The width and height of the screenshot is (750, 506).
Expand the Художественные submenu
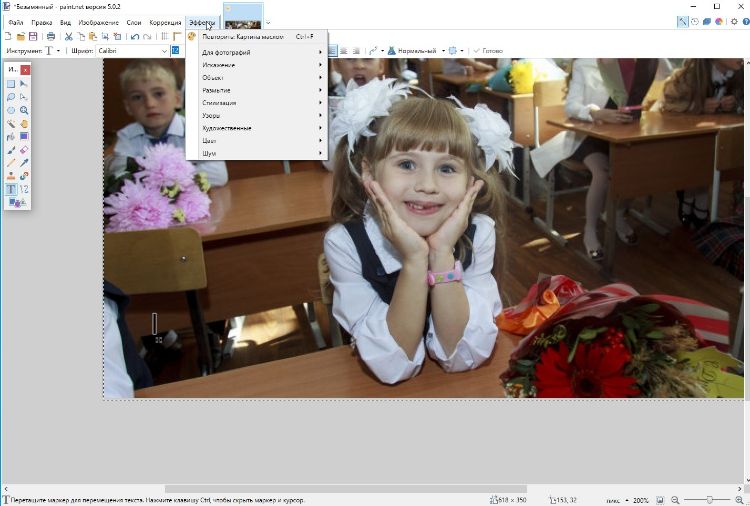[x=262, y=128]
